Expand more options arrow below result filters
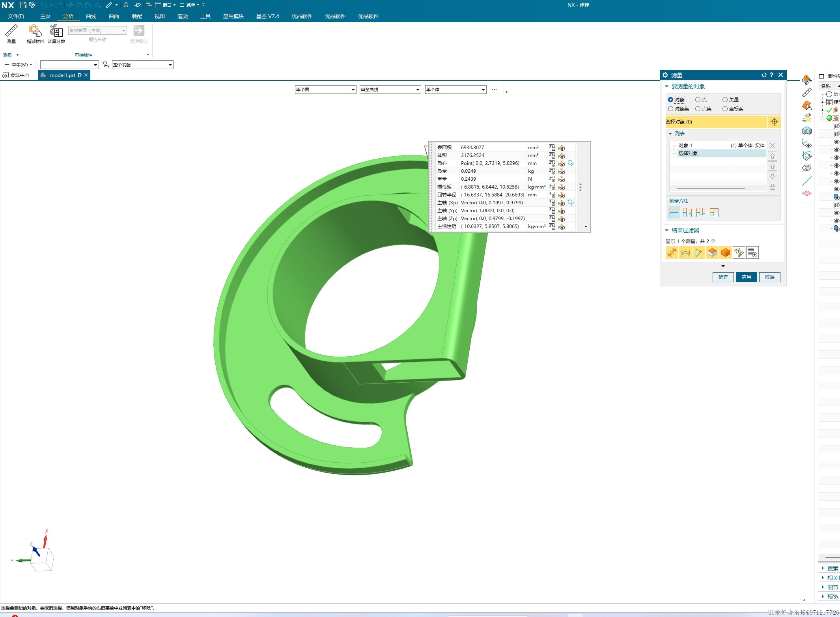The width and height of the screenshot is (840, 617). tap(723, 266)
